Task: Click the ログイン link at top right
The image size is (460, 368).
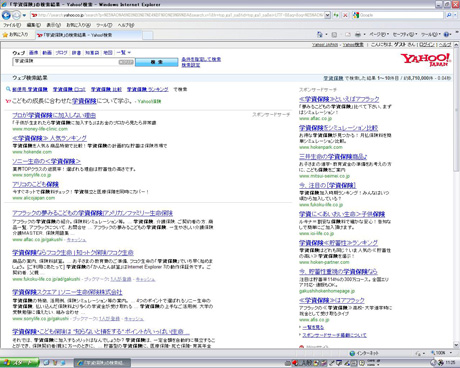Action: click(427, 45)
